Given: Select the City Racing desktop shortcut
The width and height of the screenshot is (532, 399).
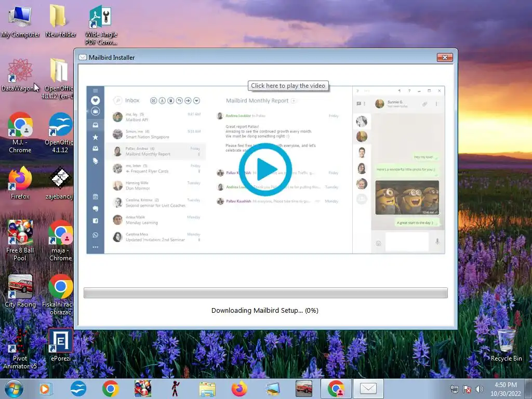Looking at the screenshot, I should click(x=20, y=291).
